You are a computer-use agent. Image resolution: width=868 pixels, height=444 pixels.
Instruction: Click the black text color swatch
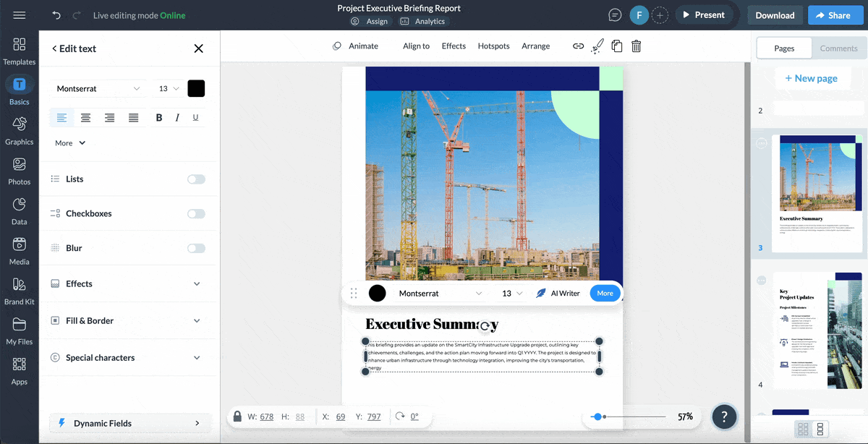[196, 88]
